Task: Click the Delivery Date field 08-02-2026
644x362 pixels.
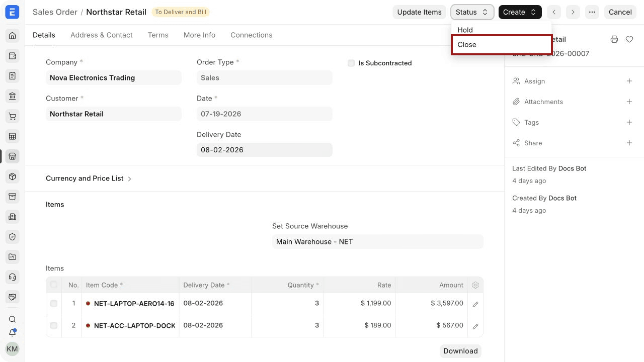Action: 265,150
